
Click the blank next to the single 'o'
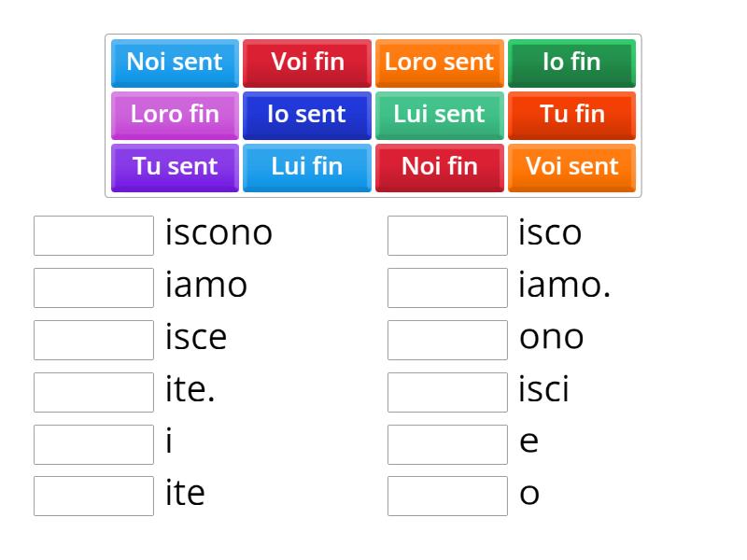point(446,496)
